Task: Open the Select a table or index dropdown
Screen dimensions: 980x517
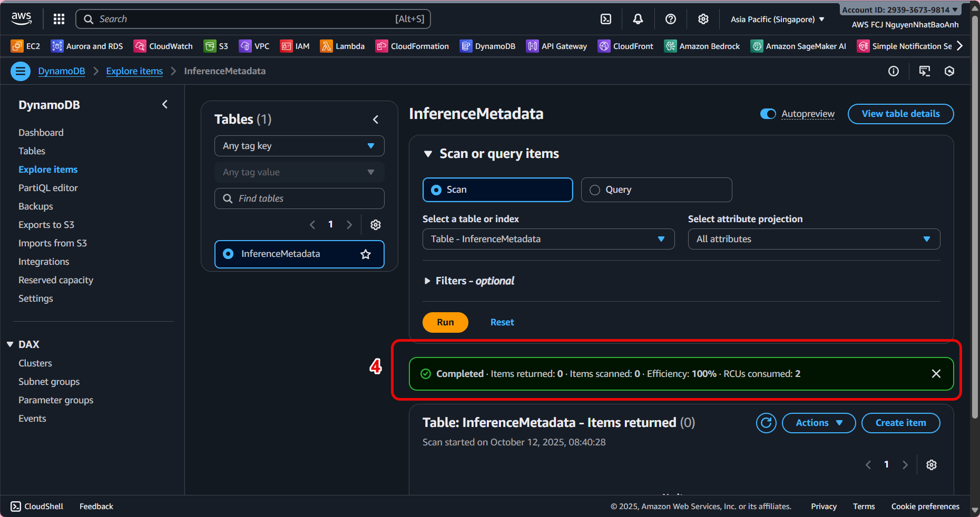Action: [x=548, y=239]
